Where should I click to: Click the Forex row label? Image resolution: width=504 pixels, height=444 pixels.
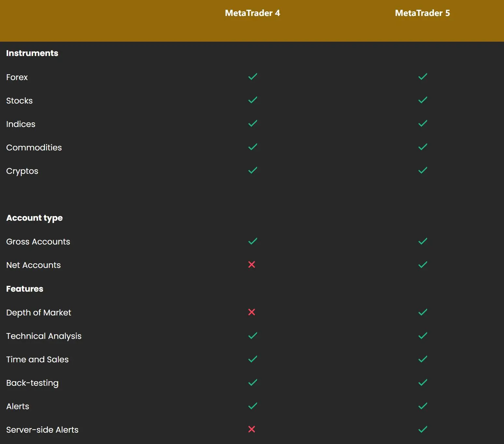[17, 77]
